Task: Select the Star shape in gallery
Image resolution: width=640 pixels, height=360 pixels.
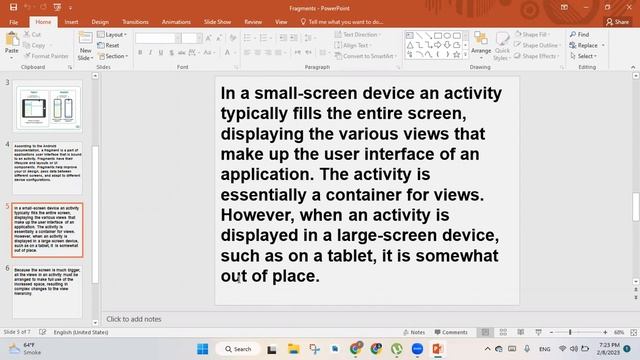Action: click(x=456, y=54)
